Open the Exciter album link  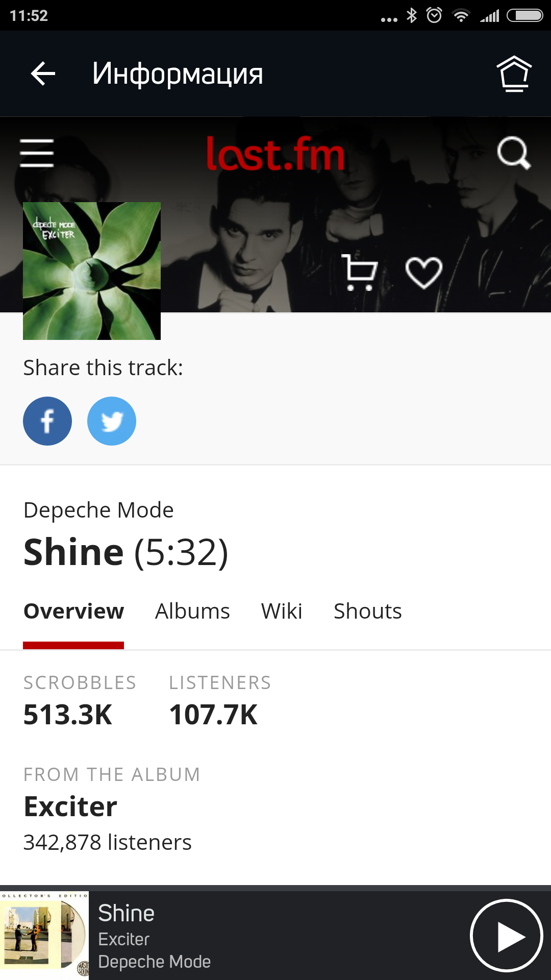click(x=71, y=806)
